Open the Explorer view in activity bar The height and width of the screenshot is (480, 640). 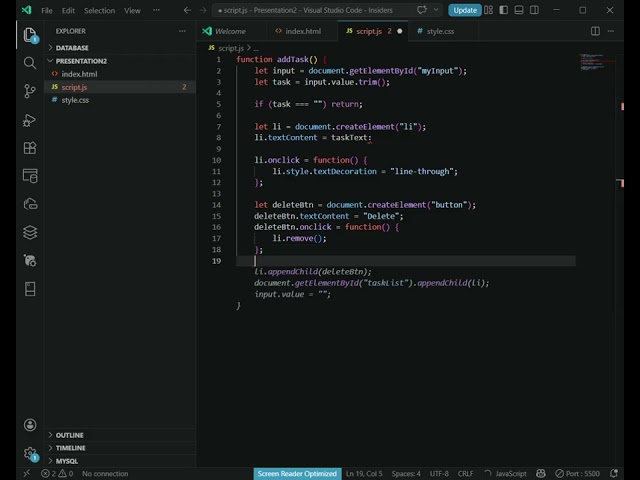[x=30, y=35]
